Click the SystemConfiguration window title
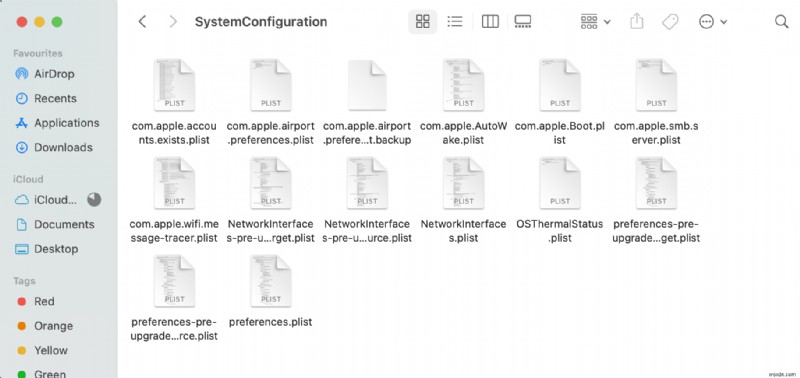 coord(261,22)
